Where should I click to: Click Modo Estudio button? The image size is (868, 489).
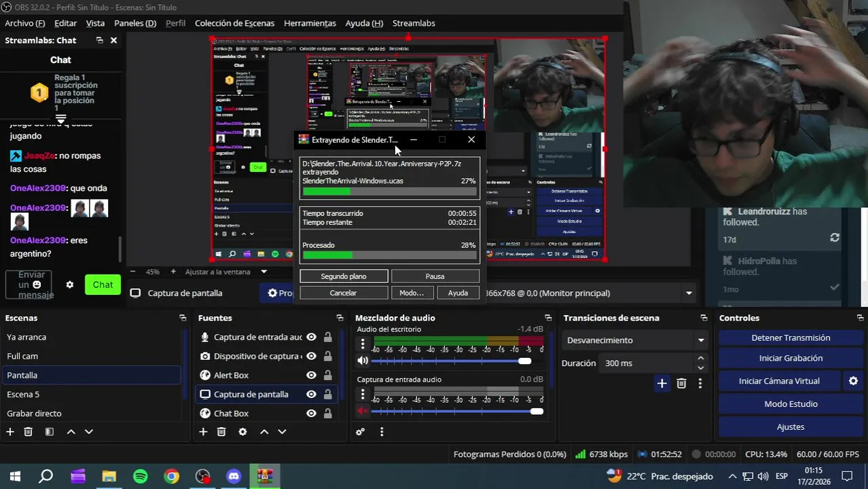pyautogui.click(x=791, y=404)
